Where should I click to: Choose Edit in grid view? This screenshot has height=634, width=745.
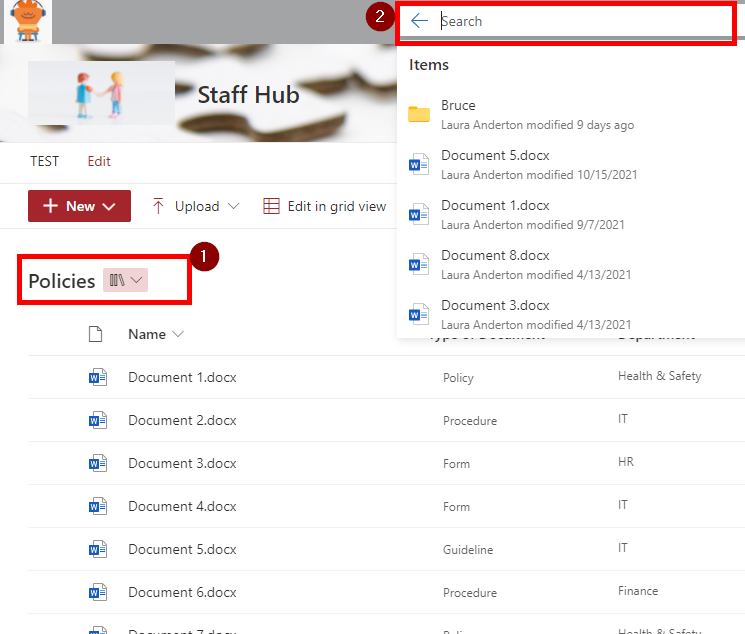click(325, 206)
